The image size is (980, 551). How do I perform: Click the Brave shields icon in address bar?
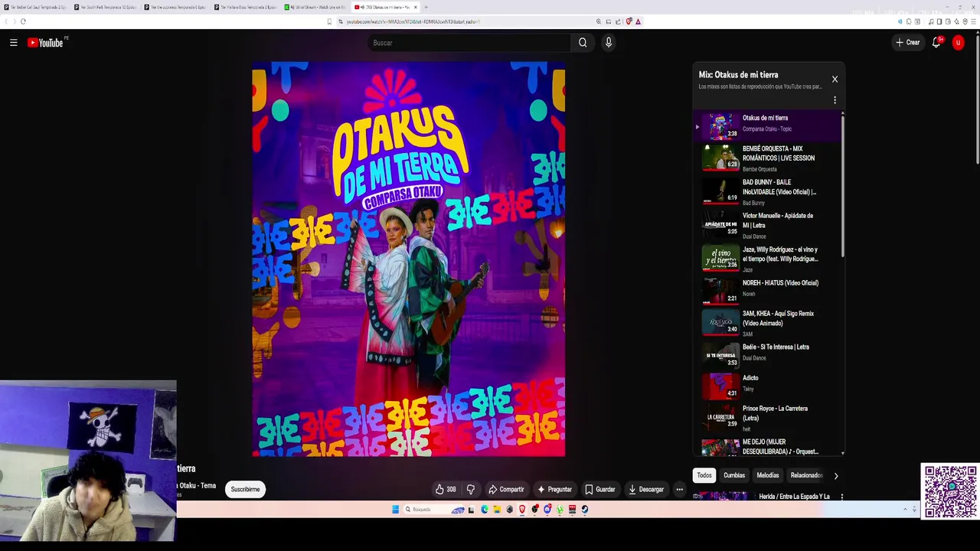[x=629, y=21]
